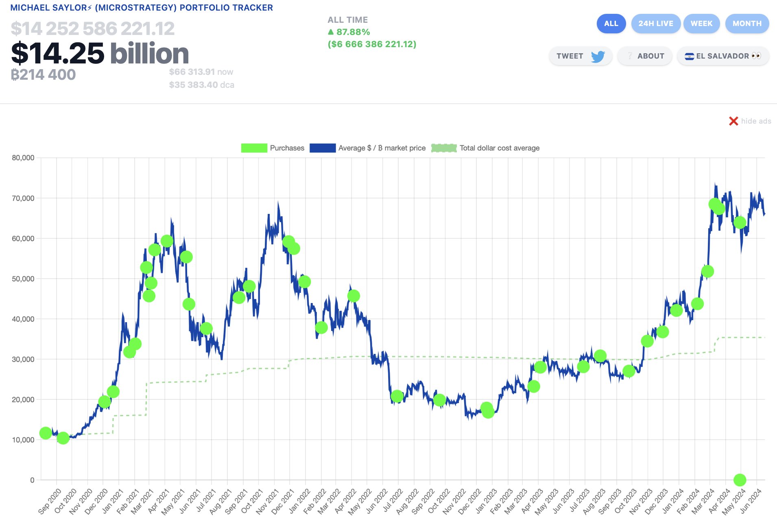Click the Michael Saylor portfolio tracker title

[142, 8]
